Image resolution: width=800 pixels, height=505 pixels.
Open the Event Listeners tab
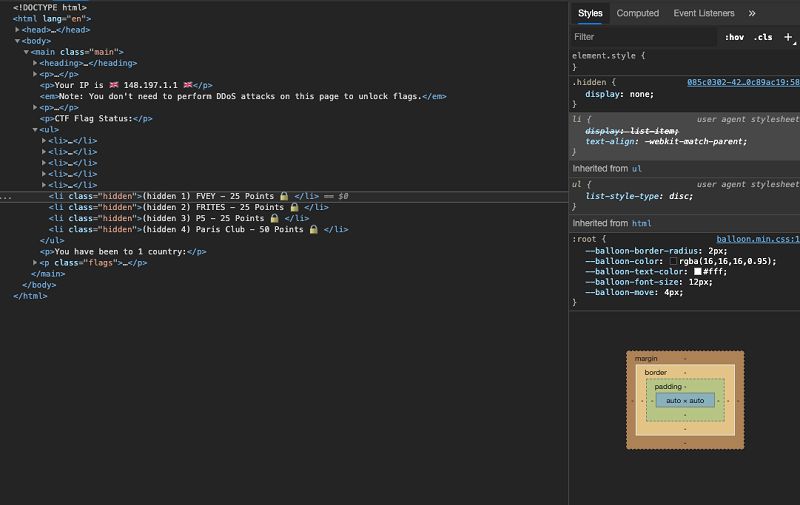tap(703, 13)
